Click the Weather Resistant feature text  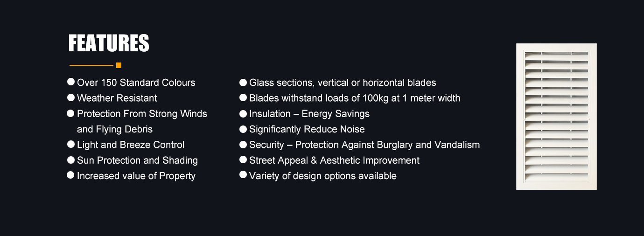click(x=117, y=98)
